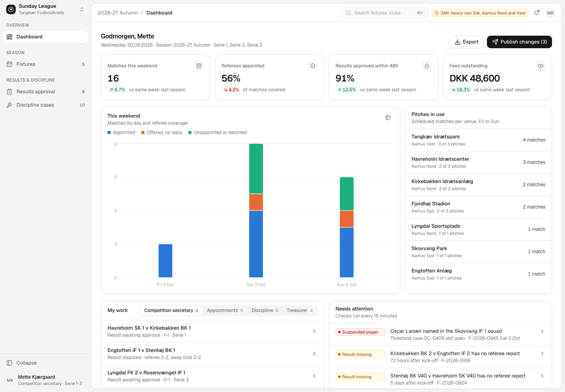Switch to the Treasurer tab
Image resolution: width=565 pixels, height=392 pixels.
[300, 310]
